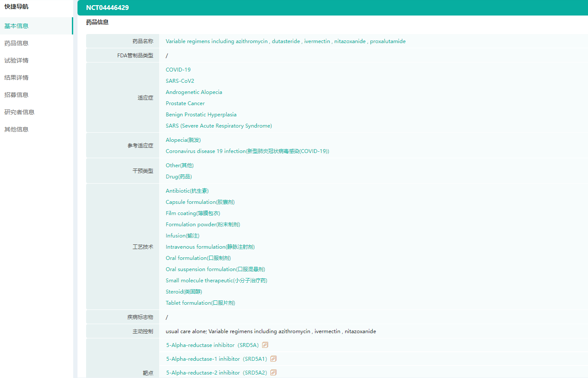
Task: Click Steroid(类固醇) technology link
Action: (184, 292)
